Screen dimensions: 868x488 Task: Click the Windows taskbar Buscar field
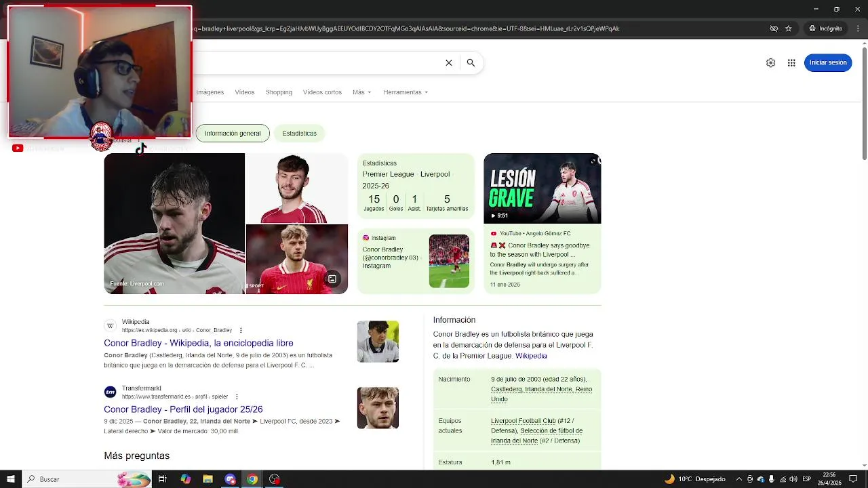(87, 479)
